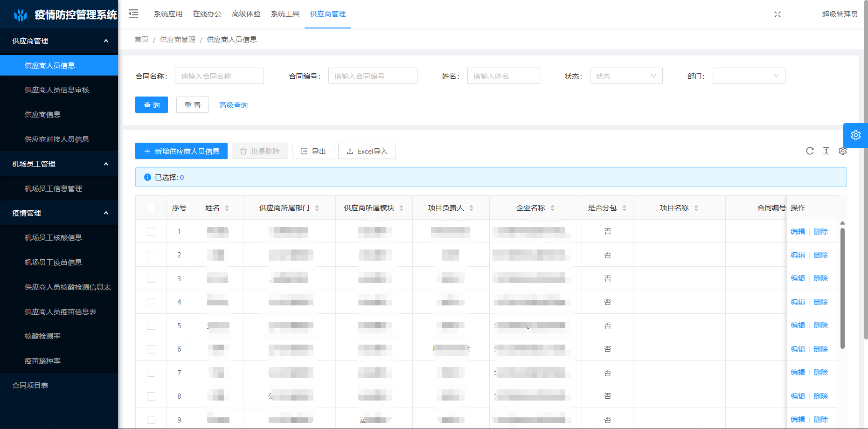Click the info icon beside 已选择
The width and height of the screenshot is (868, 429).
point(147,177)
